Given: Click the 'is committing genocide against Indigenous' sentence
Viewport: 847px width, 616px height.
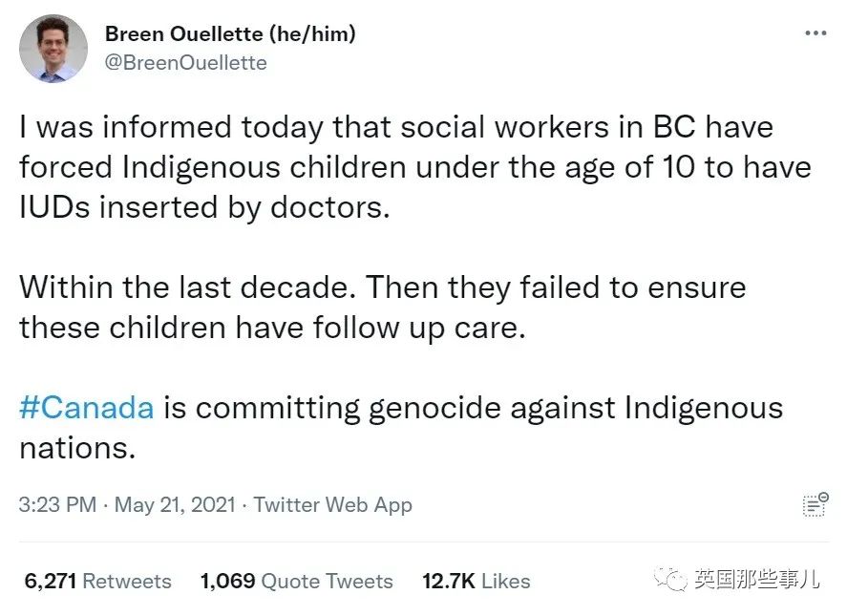Looking at the screenshot, I should pyautogui.click(x=473, y=407).
